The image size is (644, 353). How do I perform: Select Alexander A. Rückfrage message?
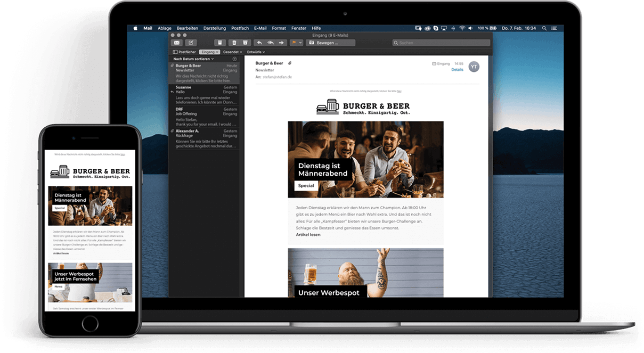205,138
